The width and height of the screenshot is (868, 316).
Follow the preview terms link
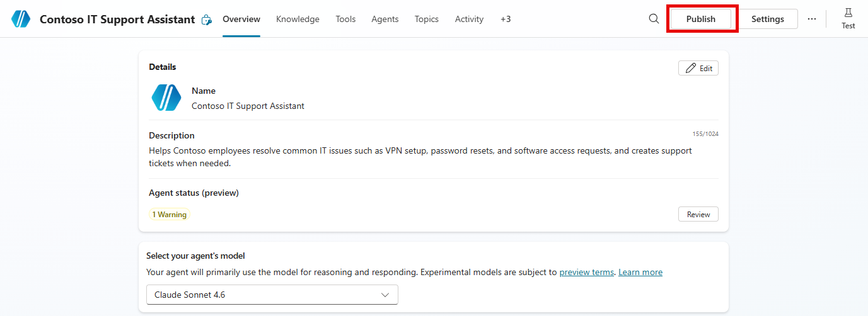[x=586, y=273]
